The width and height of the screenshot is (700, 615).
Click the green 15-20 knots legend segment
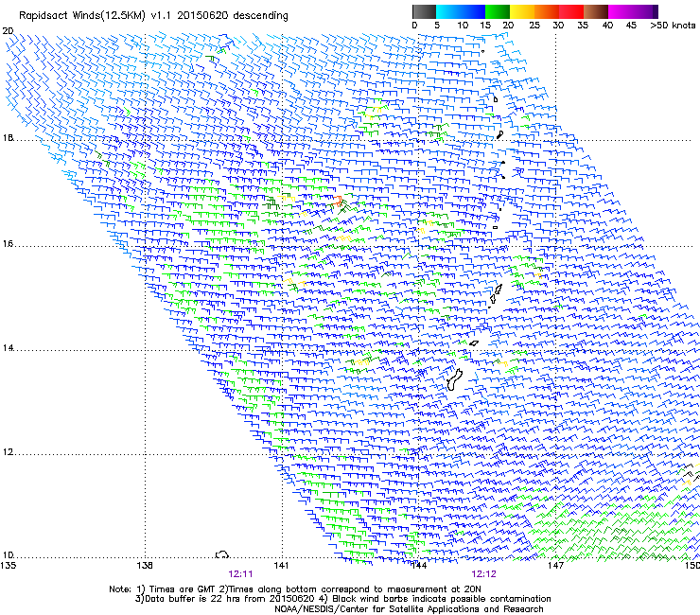(498, 11)
